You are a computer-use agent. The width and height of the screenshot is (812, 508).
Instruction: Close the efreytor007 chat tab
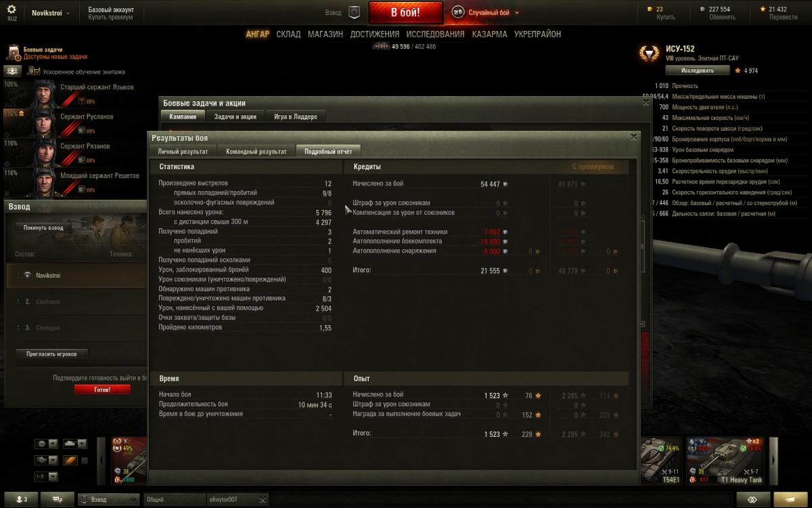pyautogui.click(x=263, y=500)
